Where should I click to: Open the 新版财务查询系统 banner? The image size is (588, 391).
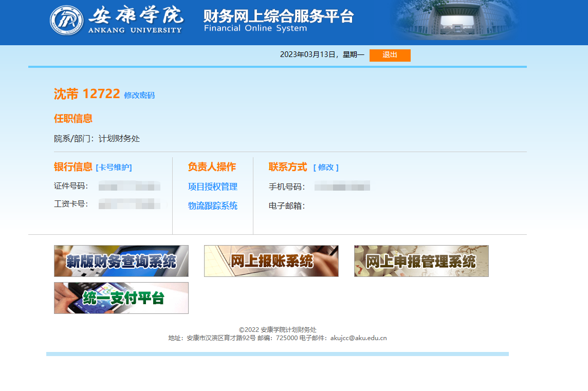[x=121, y=261]
